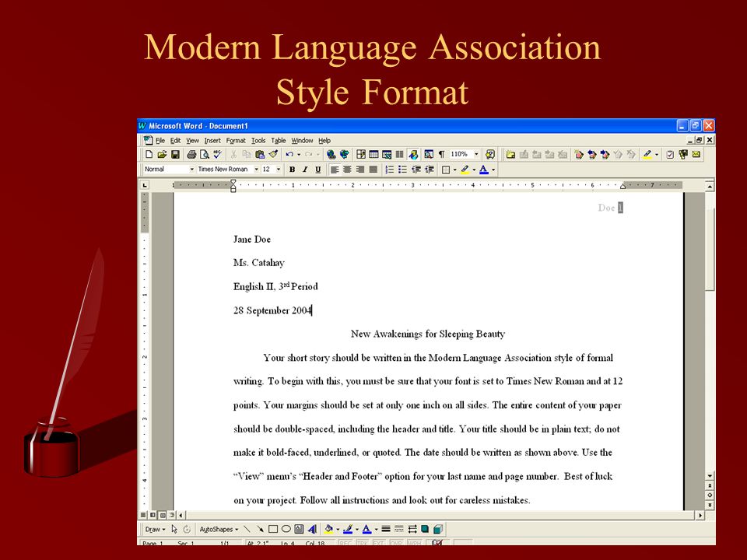Open the Edit menu
The width and height of the screenshot is (747, 560).
[175, 141]
